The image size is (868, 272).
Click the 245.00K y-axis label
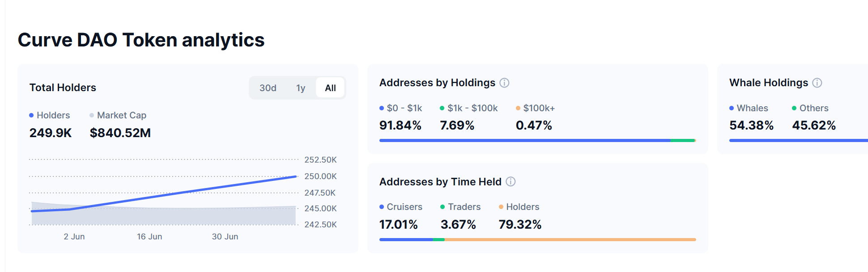coord(321,209)
